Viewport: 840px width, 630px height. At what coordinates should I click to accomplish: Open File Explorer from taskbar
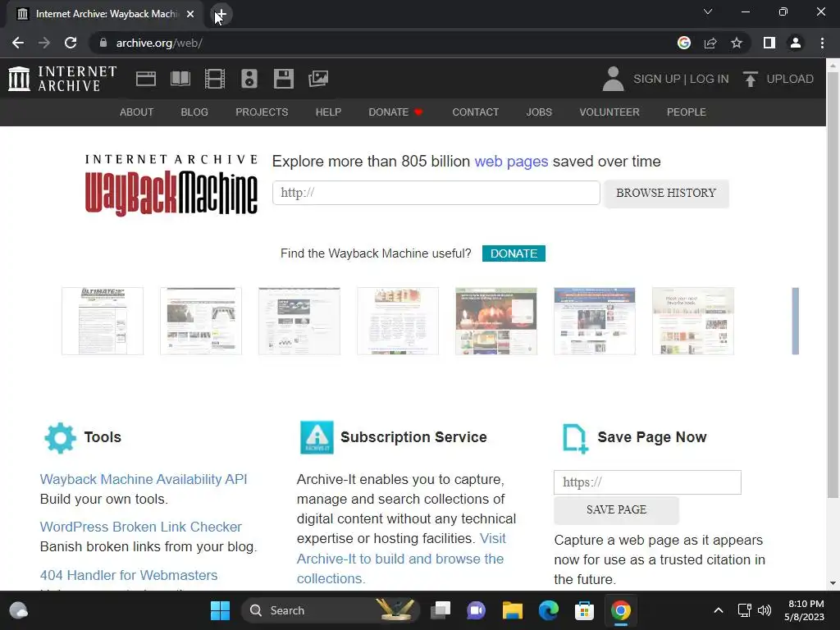tap(512, 610)
